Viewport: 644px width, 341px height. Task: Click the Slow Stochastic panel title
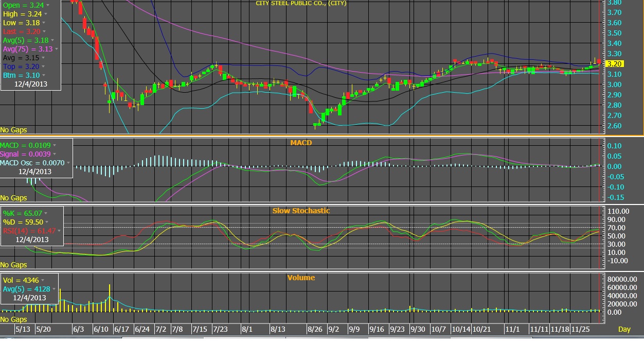(301, 211)
